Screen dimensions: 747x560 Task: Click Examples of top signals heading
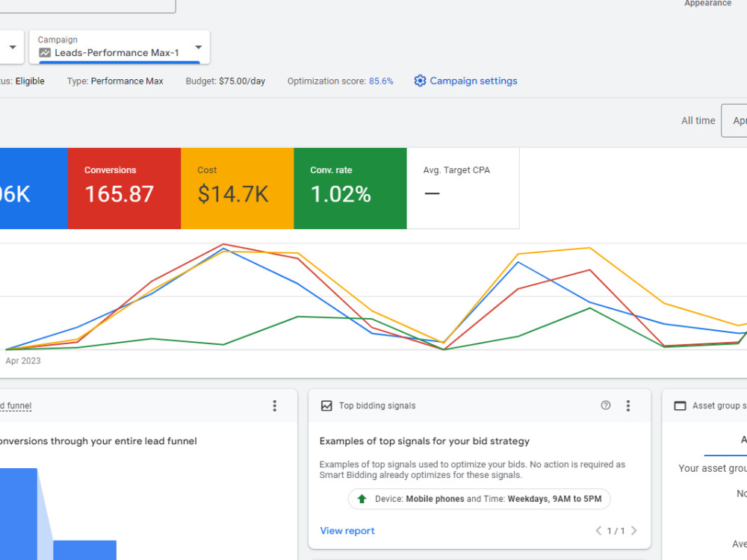pyautogui.click(x=424, y=441)
